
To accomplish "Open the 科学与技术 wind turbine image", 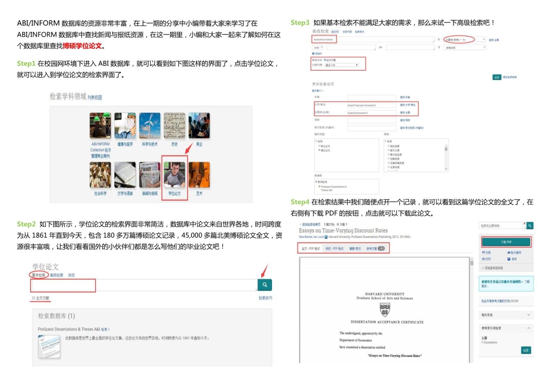I will pos(150,125).
